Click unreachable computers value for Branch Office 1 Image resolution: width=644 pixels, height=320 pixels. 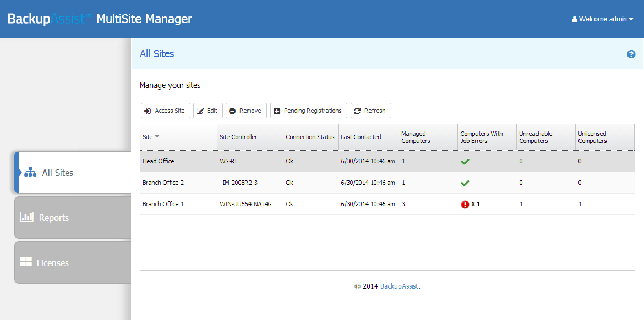click(521, 204)
